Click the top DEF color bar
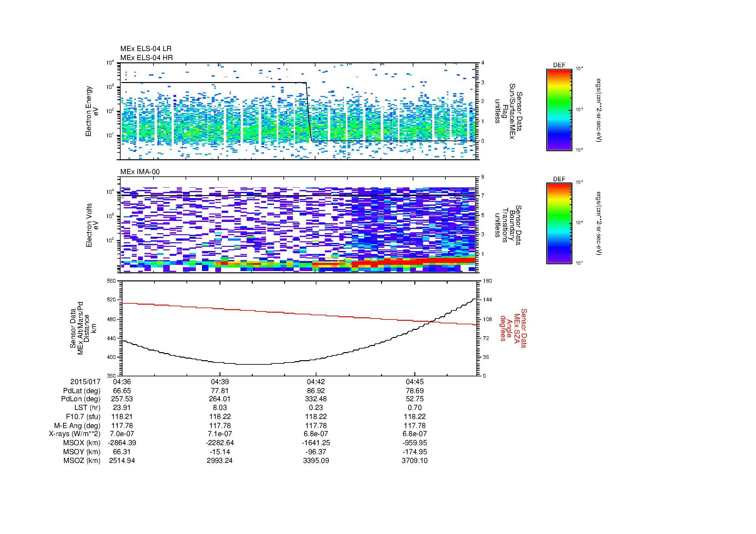This screenshot has height=534, width=756. pyautogui.click(x=559, y=110)
